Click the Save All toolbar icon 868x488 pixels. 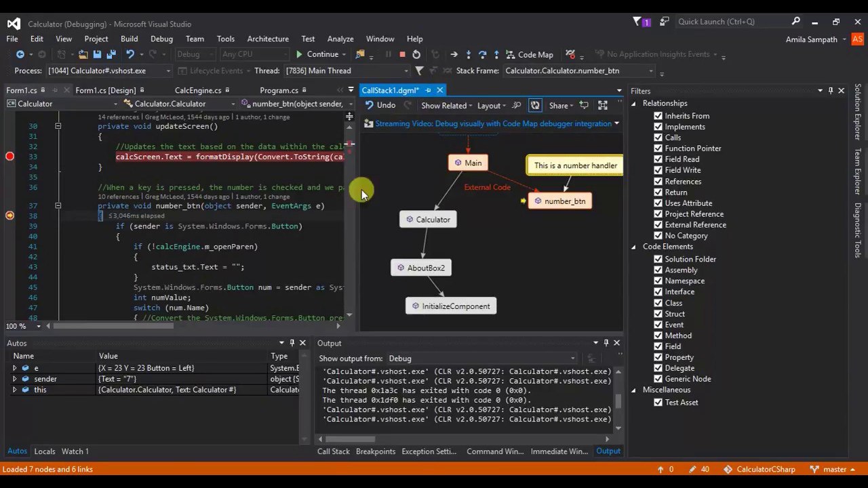tap(110, 54)
